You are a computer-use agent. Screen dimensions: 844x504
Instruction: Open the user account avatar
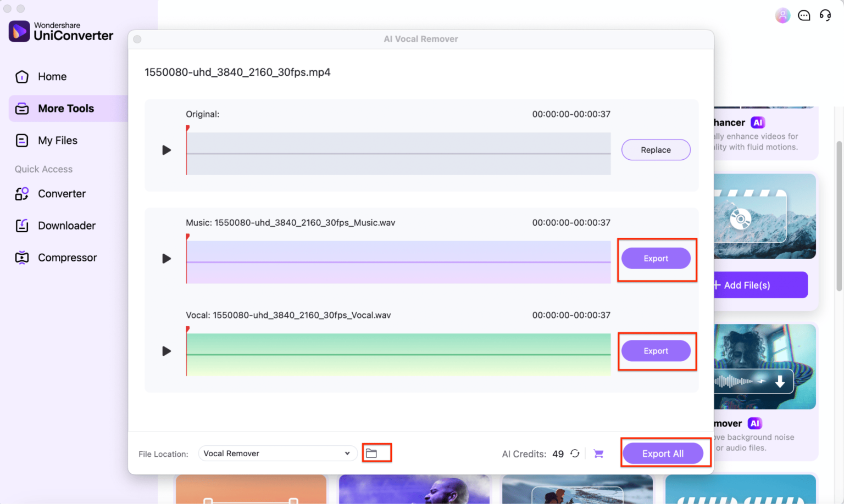pyautogui.click(x=782, y=15)
